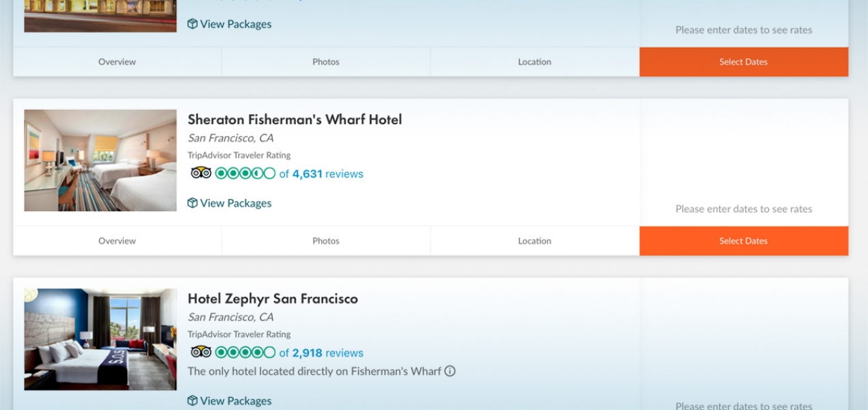Open View Packages for Sheraton Fisherman's Wharf Hotel
868x410 pixels.
point(230,203)
